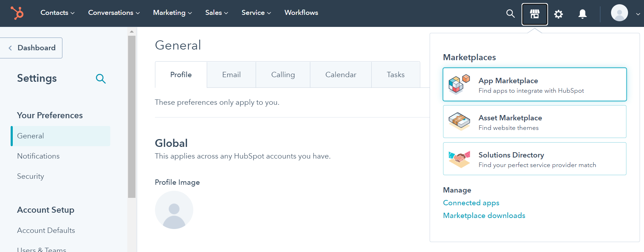Click the user avatar in top bar
644x252 pixels.
tap(620, 13)
